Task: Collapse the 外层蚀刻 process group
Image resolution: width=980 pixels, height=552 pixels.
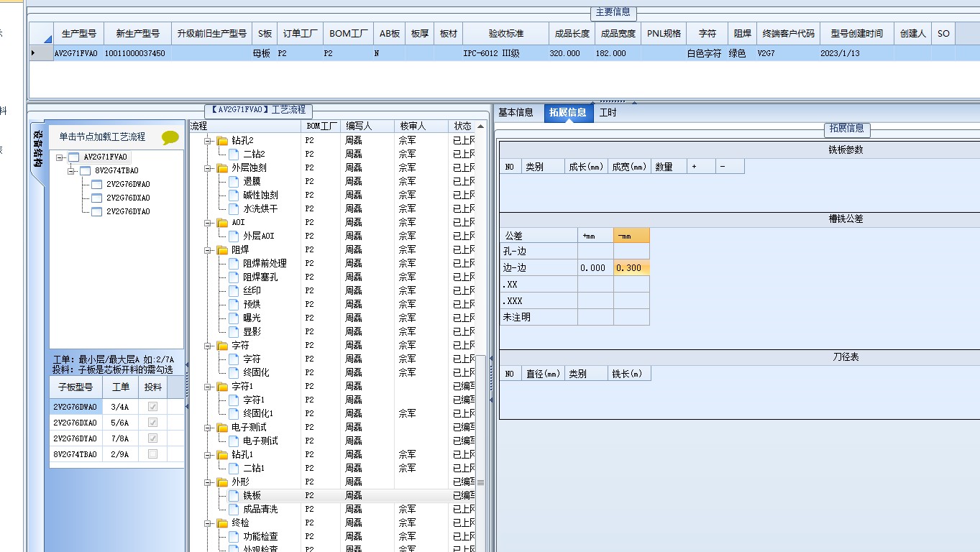Action: coord(209,168)
